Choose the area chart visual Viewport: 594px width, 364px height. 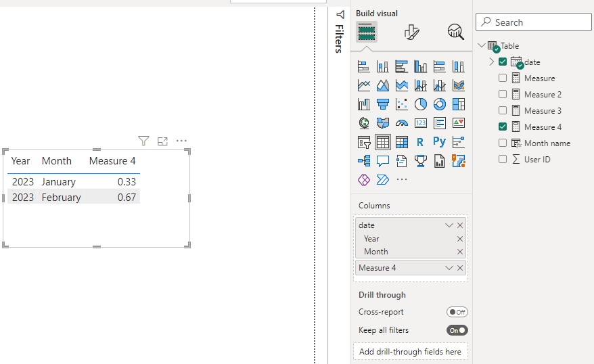click(383, 85)
